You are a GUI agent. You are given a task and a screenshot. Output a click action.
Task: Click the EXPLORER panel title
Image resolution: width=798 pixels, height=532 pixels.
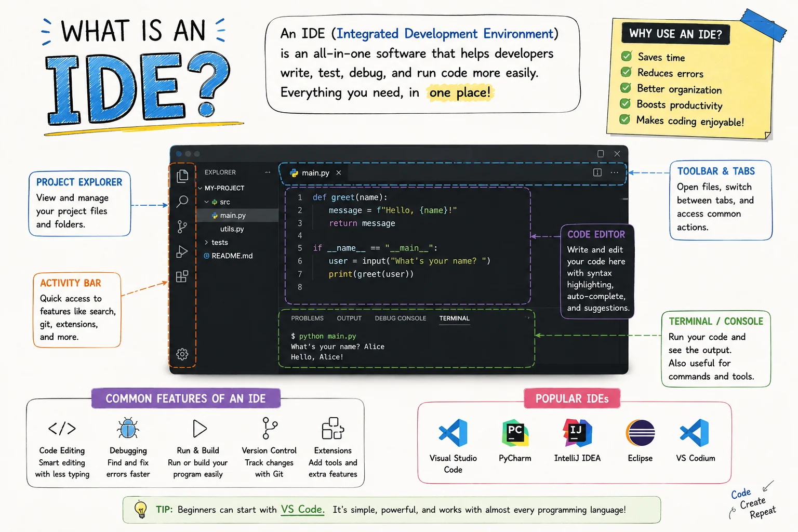point(220,172)
